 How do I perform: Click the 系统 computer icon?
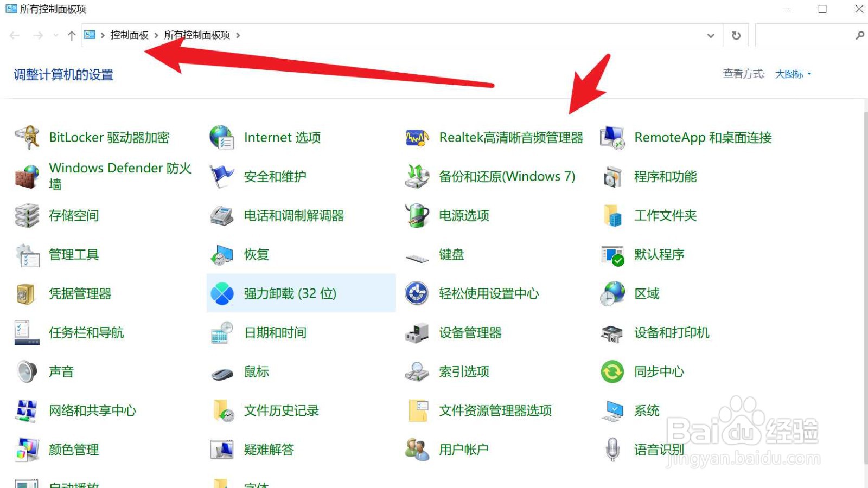pyautogui.click(x=612, y=410)
